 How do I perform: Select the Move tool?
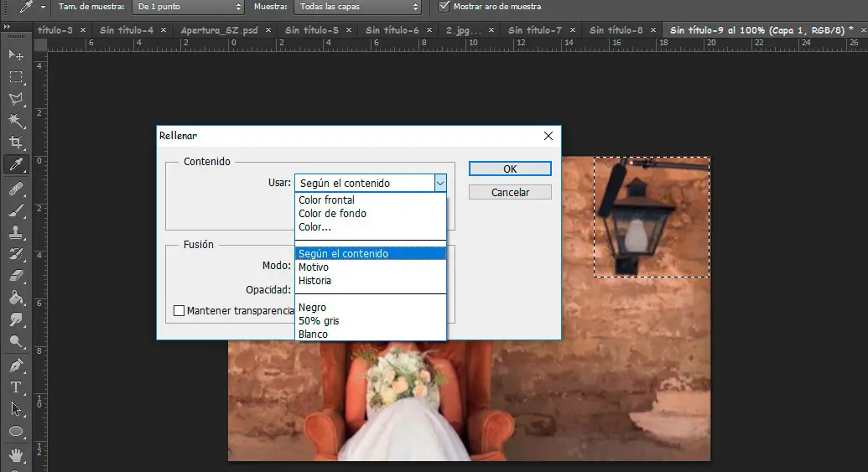pyautogui.click(x=15, y=54)
